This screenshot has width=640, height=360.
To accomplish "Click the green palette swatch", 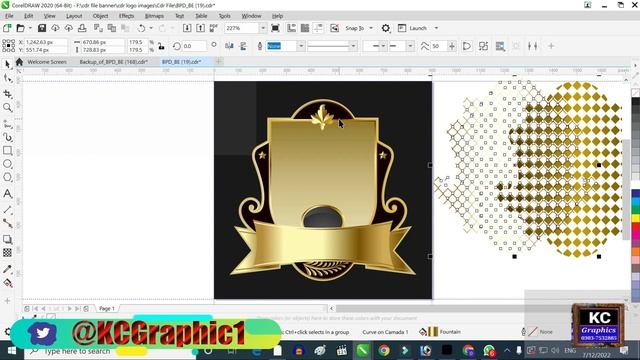I will pyautogui.click(x=636, y=209).
